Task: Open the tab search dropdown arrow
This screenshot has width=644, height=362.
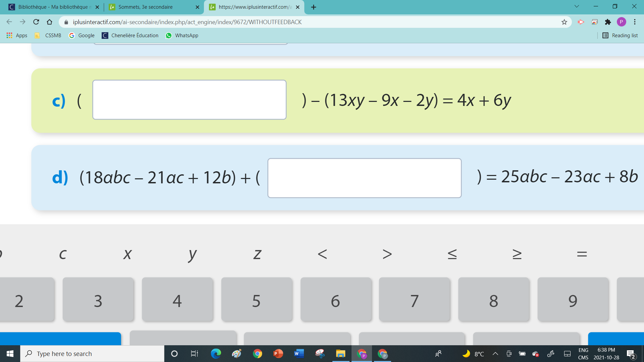Action: point(577,6)
